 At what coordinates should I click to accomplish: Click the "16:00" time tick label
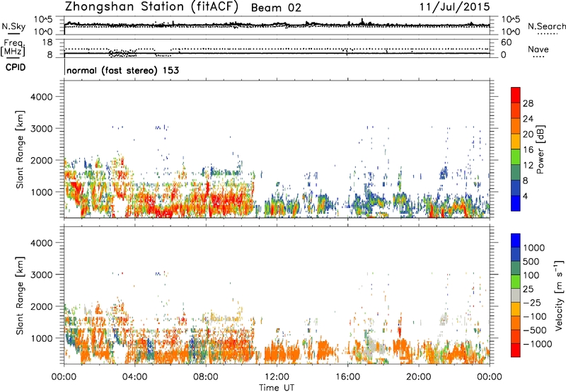tap(347, 377)
